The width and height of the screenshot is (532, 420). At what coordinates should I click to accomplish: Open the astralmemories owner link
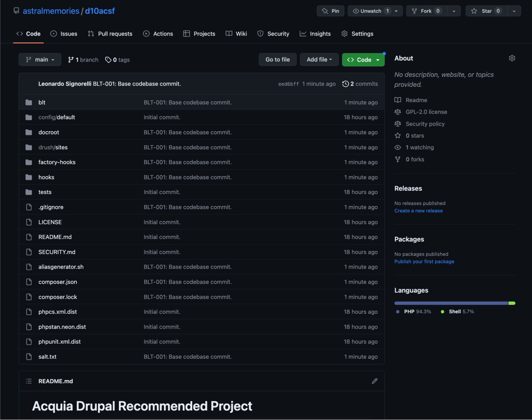[x=51, y=11]
